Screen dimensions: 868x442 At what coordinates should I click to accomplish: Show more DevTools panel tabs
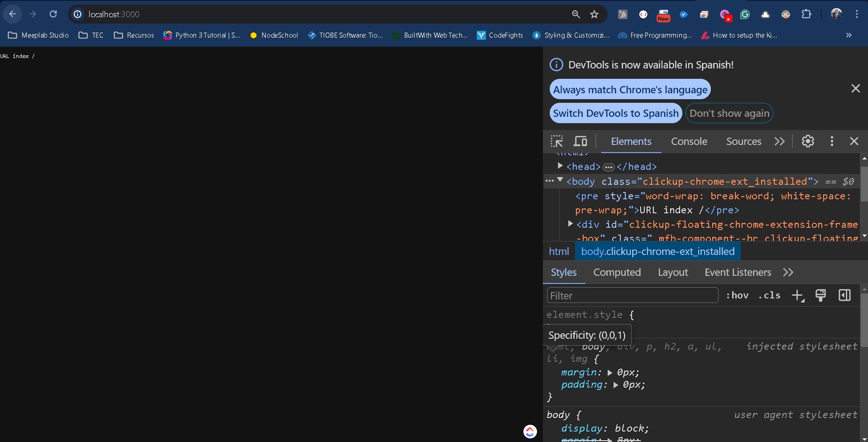click(779, 141)
